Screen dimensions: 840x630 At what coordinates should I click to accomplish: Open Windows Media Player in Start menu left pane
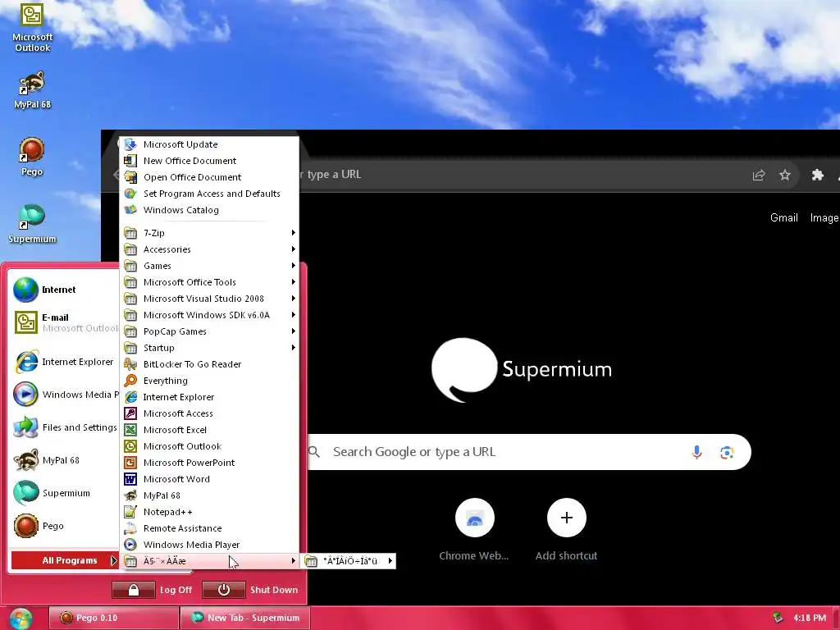tap(64, 395)
